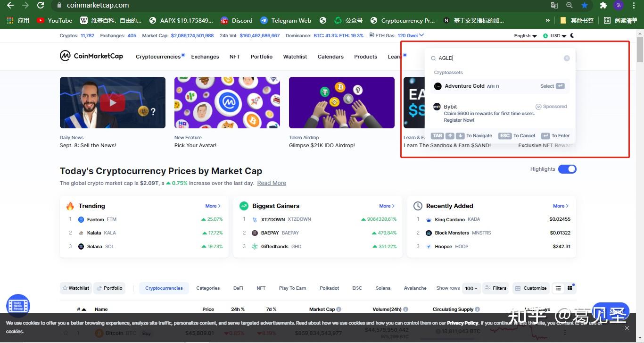The image size is (644, 343).
Task: Open the 应用 apps shortcut
Action: (17, 20)
